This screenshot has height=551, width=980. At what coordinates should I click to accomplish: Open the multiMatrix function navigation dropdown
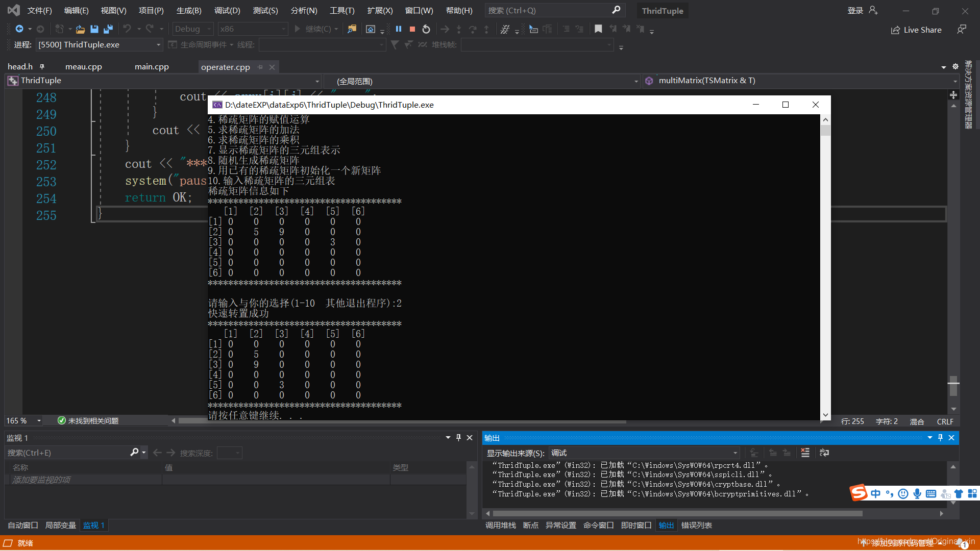coord(801,81)
